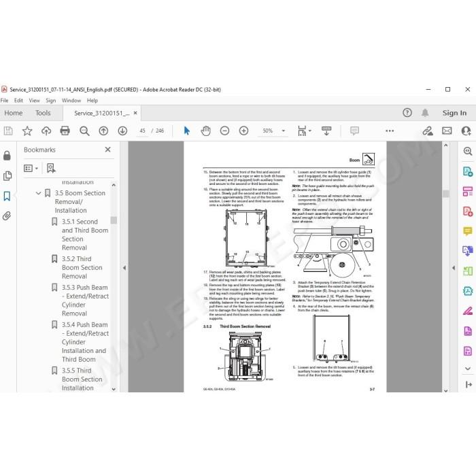Toggle the Bookmarks navigation panel icon
Viewport: 476px width, 476px height.
pyautogui.click(x=7, y=196)
